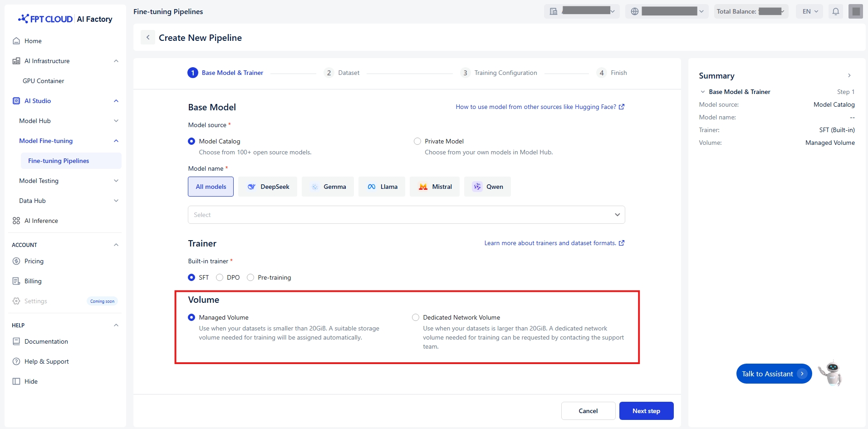
Task: Select the Private Model radio option
Action: pyautogui.click(x=417, y=141)
